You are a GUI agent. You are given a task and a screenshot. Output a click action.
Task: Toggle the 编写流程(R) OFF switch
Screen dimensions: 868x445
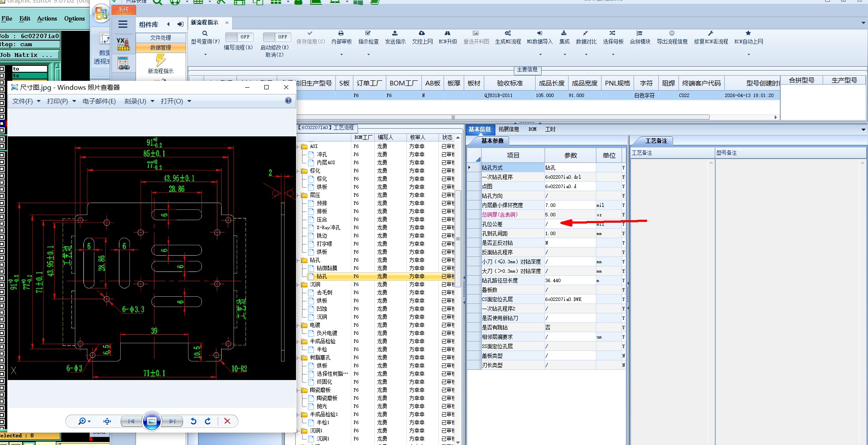tap(239, 37)
